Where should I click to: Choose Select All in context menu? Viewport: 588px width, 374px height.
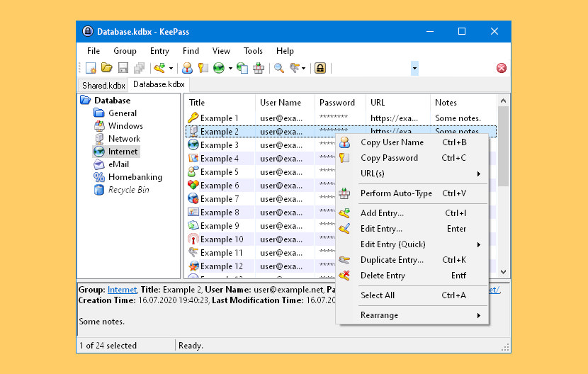(412, 295)
